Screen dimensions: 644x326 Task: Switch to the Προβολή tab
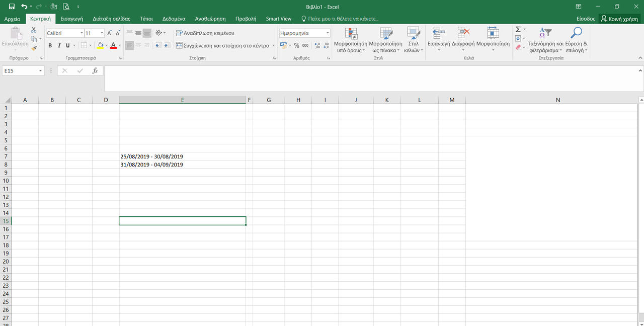pyautogui.click(x=246, y=19)
